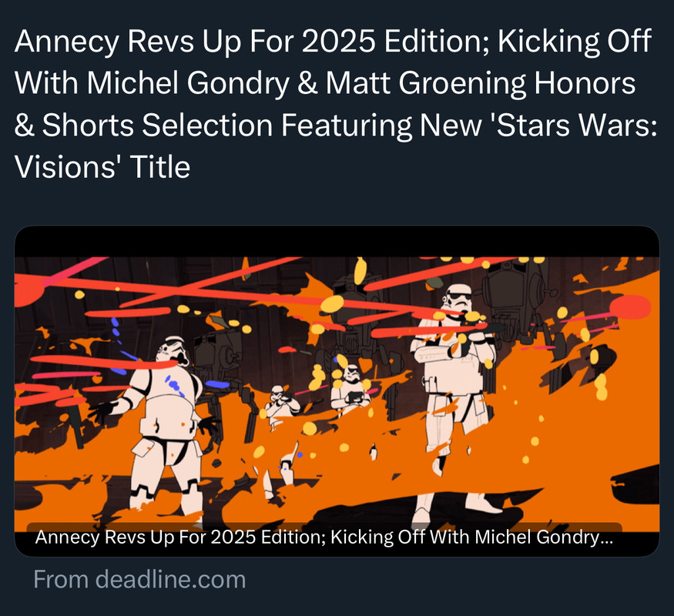The width and height of the screenshot is (674, 616).
Task: Click the blue splatter marks on left stormtrooper's chest
Action: pos(174,386)
